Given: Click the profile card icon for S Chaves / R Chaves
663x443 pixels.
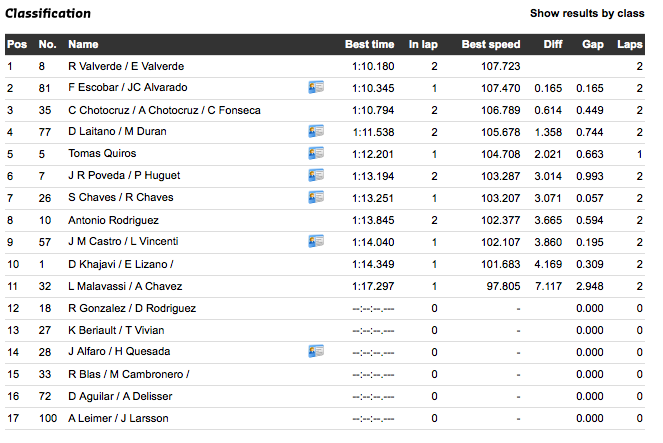Looking at the screenshot, I should pyautogui.click(x=315, y=198).
